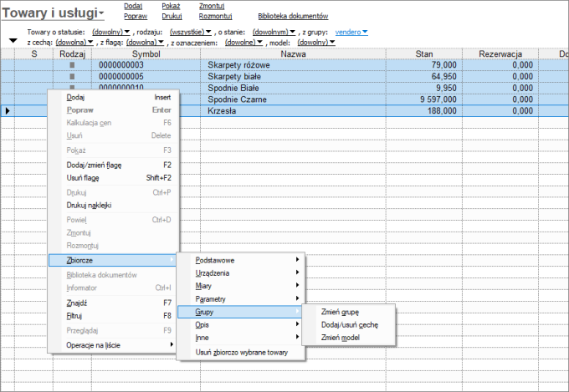
Task: Choose Dodaj/zmień flagę in context menu
Action: pyautogui.click(x=113, y=165)
